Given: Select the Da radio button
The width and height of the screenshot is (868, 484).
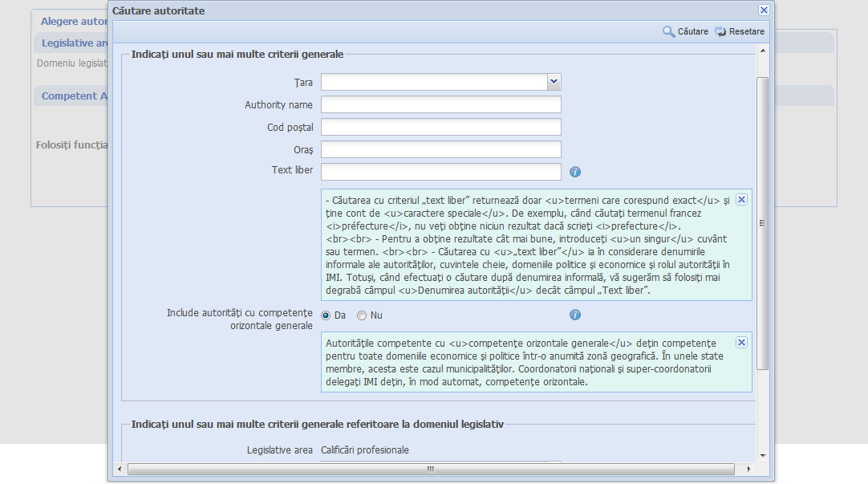Looking at the screenshot, I should click(326, 315).
